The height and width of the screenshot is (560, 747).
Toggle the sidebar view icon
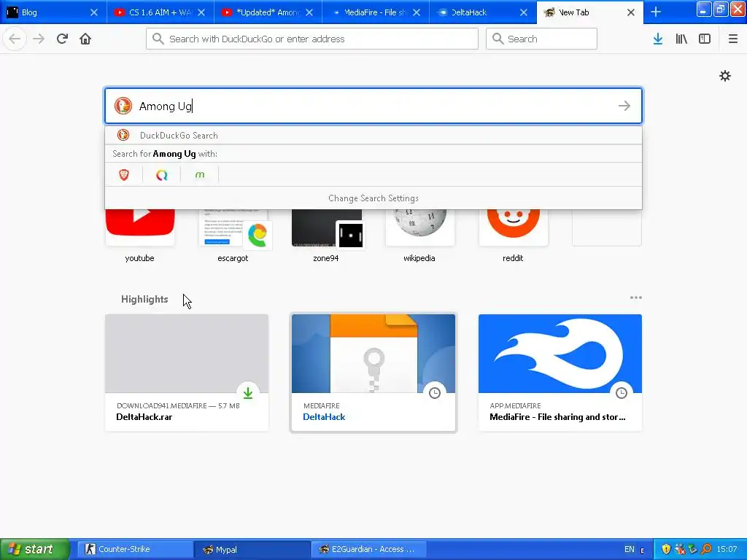(x=705, y=39)
